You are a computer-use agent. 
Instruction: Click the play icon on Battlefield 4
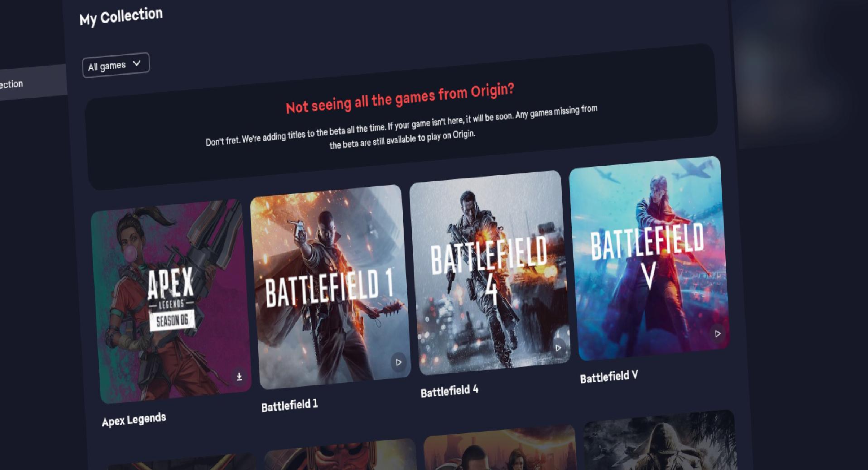(x=559, y=348)
